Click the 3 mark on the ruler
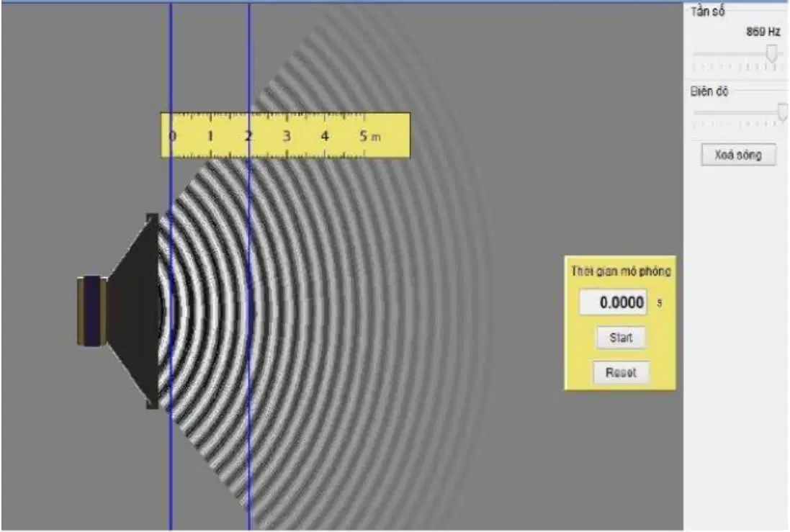This screenshot has width=790, height=532. pyautogui.click(x=286, y=136)
